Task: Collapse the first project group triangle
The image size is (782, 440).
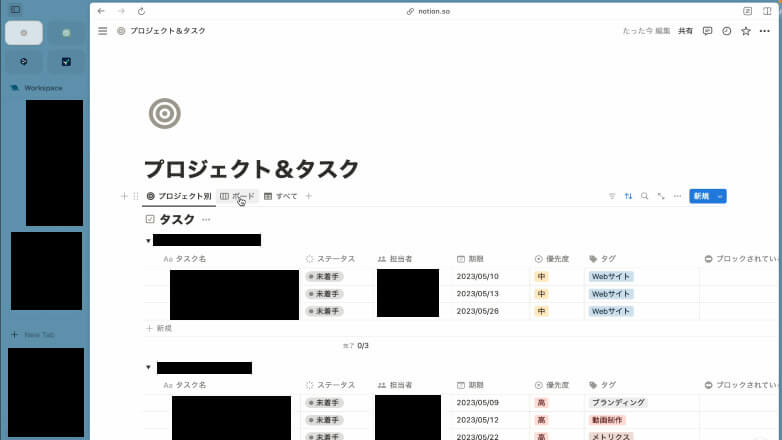Action: click(x=148, y=241)
